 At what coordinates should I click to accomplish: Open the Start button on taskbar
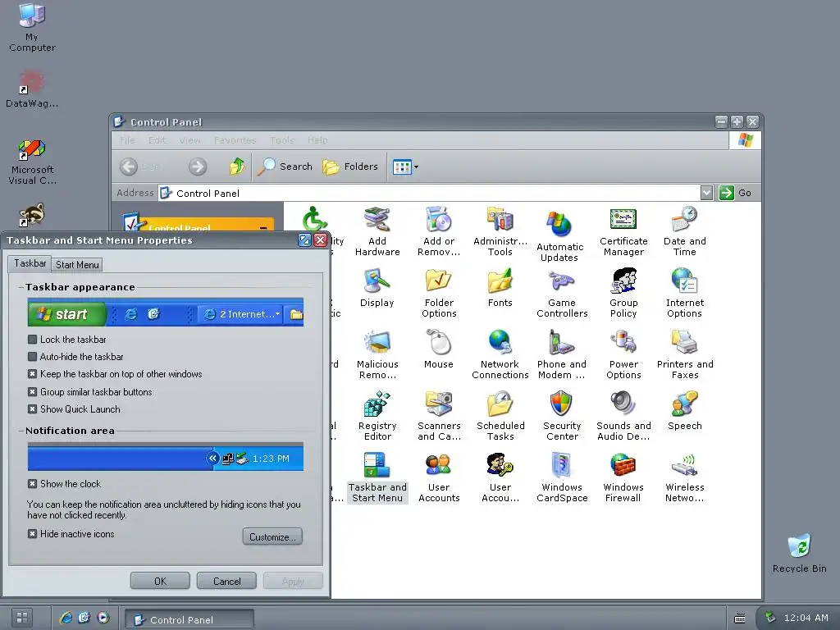pyautogui.click(x=22, y=618)
